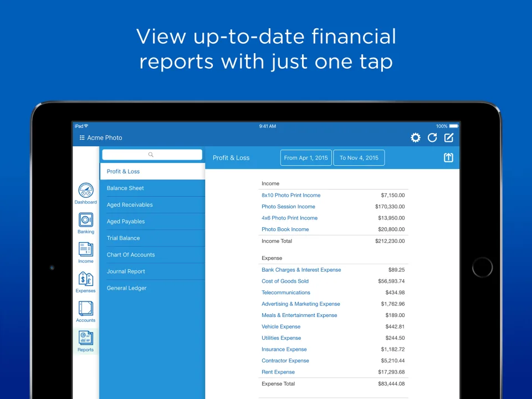Open Telecommunications expense account
The height and width of the screenshot is (399, 532).
pyautogui.click(x=286, y=293)
